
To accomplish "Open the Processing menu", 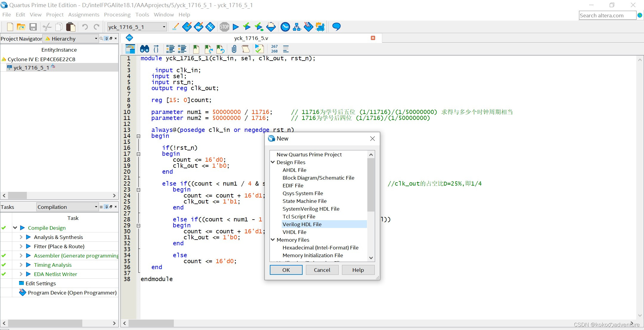I will click(x=117, y=15).
